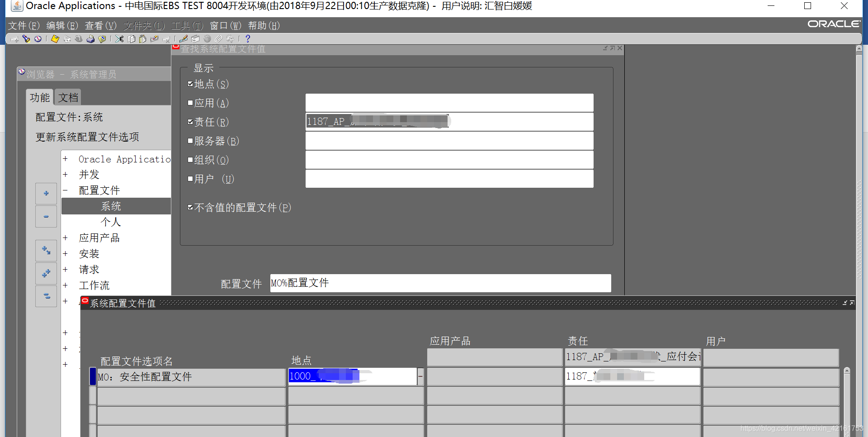Select the 个人 tree item
Image resolution: width=868 pixels, height=437 pixels.
click(111, 222)
